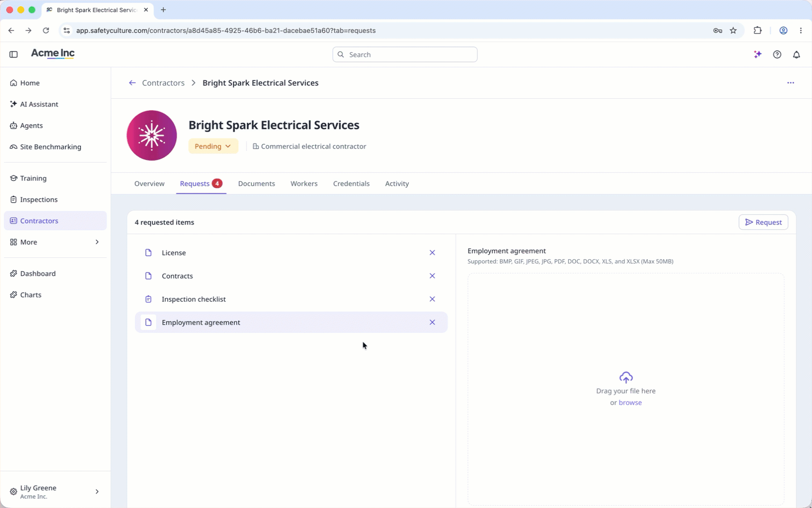Open Inspections in sidebar
Image resolution: width=812 pixels, height=508 pixels.
click(55, 199)
